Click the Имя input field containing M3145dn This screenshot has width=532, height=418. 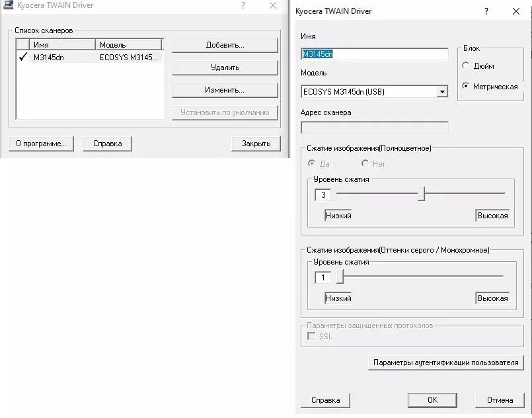coord(375,54)
